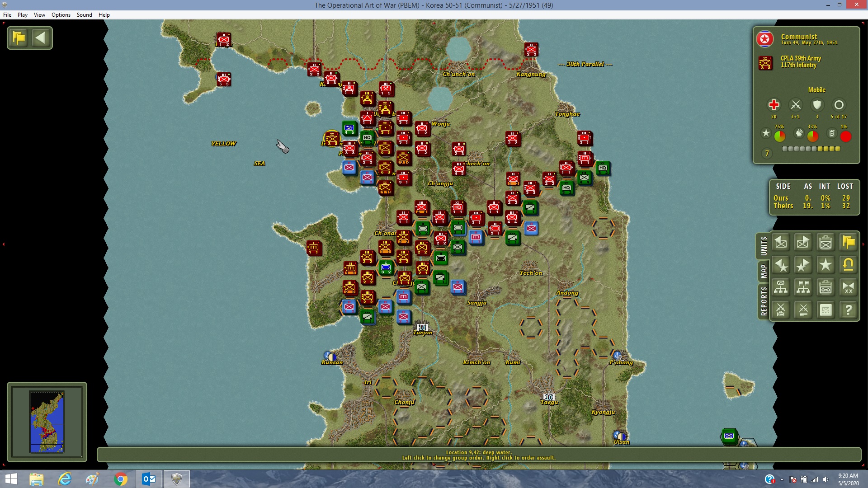Open the File menu
This screenshot has height=488, width=868.
(7, 15)
